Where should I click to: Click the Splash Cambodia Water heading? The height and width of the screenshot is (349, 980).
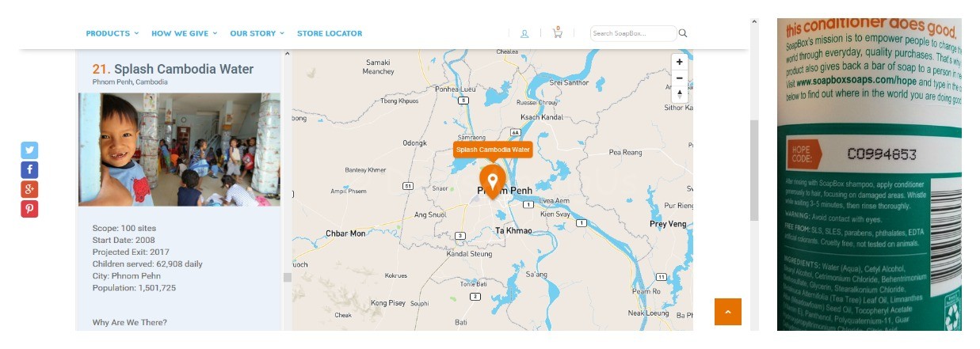point(184,69)
